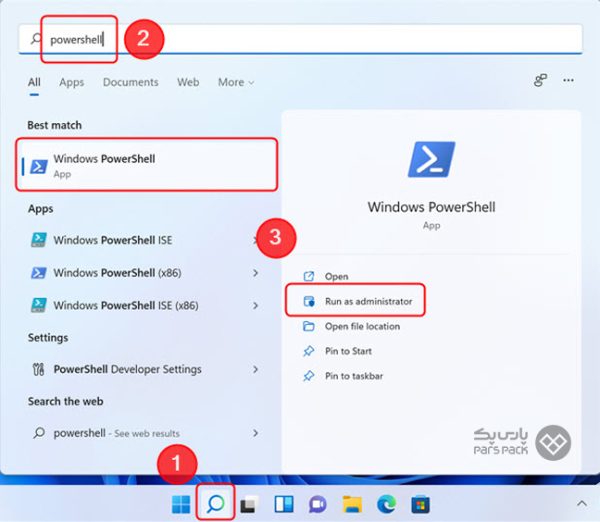This screenshot has height=522, width=600.
Task: Open the Windows Start button
Action: point(182,503)
